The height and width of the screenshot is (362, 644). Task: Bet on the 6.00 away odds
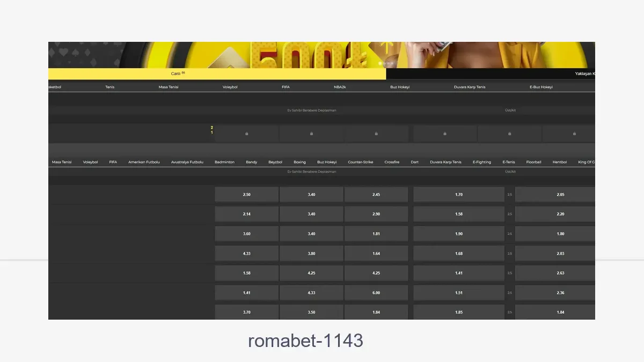click(376, 293)
